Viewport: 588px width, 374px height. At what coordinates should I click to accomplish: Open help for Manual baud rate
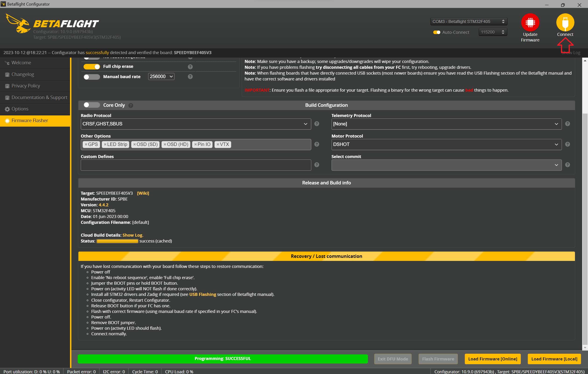(x=190, y=77)
